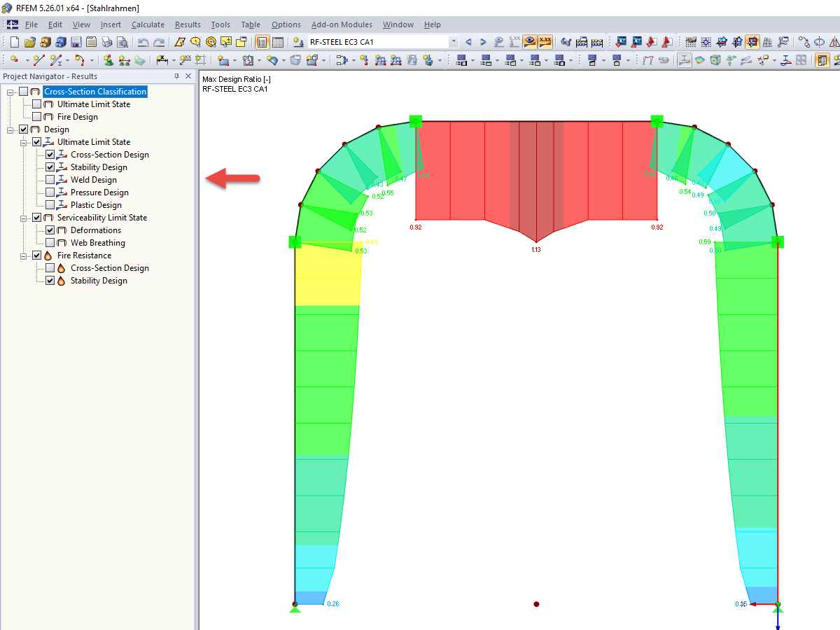
Task: Go to next load case arrow
Action: (x=483, y=42)
